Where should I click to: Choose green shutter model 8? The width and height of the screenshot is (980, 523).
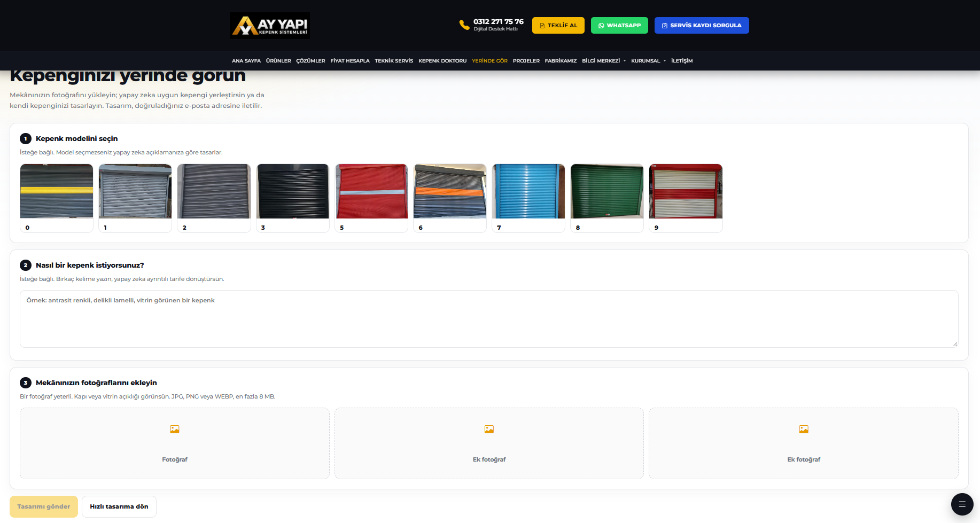tap(607, 198)
